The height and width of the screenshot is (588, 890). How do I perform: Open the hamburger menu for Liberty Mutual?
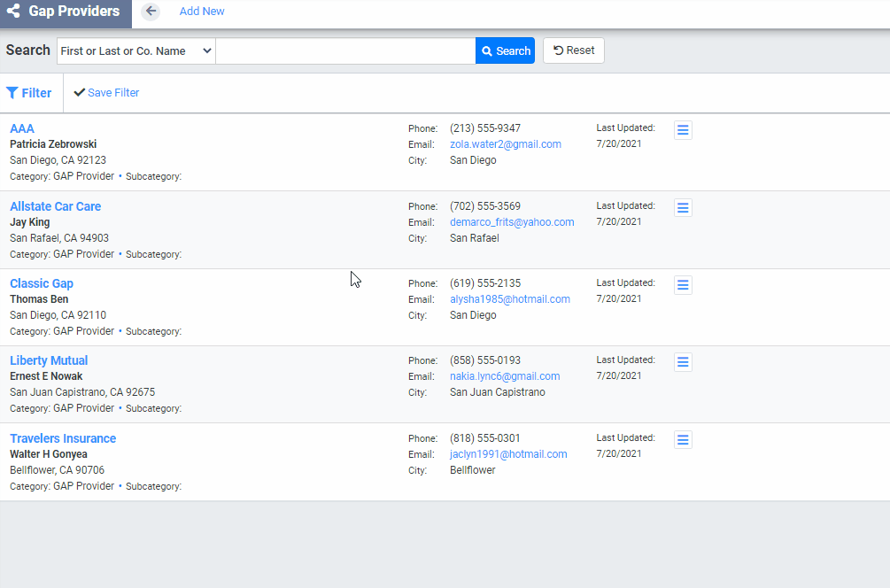[683, 362]
